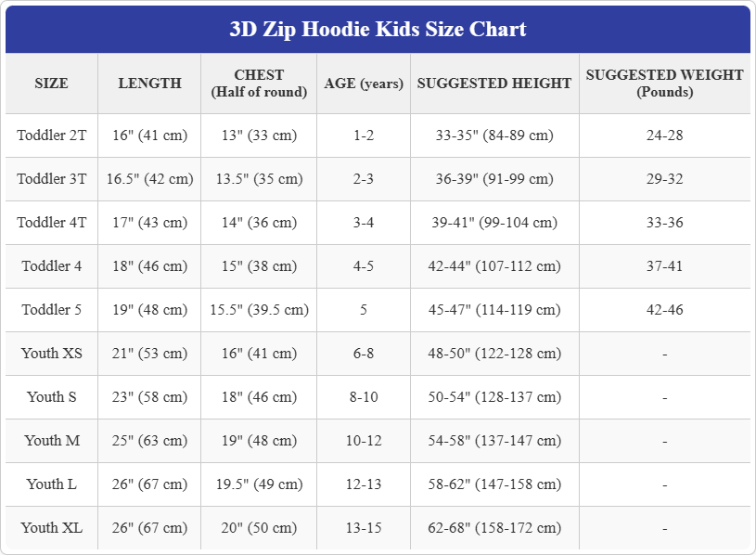
Task: Click the Toddler 3T row label
Action: click(x=51, y=179)
